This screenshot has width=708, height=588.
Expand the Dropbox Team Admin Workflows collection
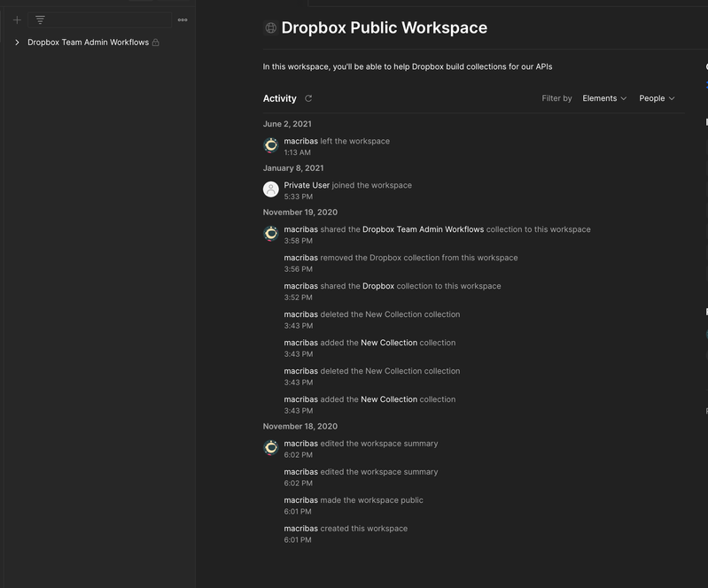point(17,43)
